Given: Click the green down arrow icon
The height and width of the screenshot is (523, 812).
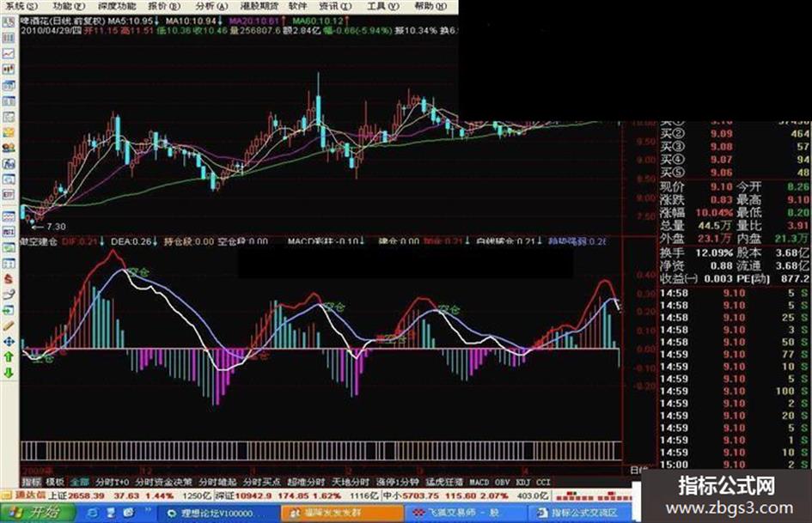Looking at the screenshot, I should tap(9, 373).
